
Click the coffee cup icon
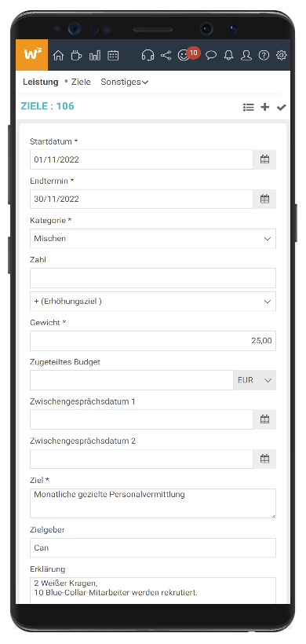(x=76, y=55)
